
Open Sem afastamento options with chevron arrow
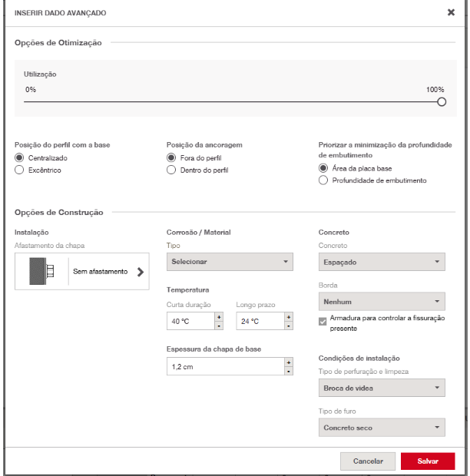(141, 272)
